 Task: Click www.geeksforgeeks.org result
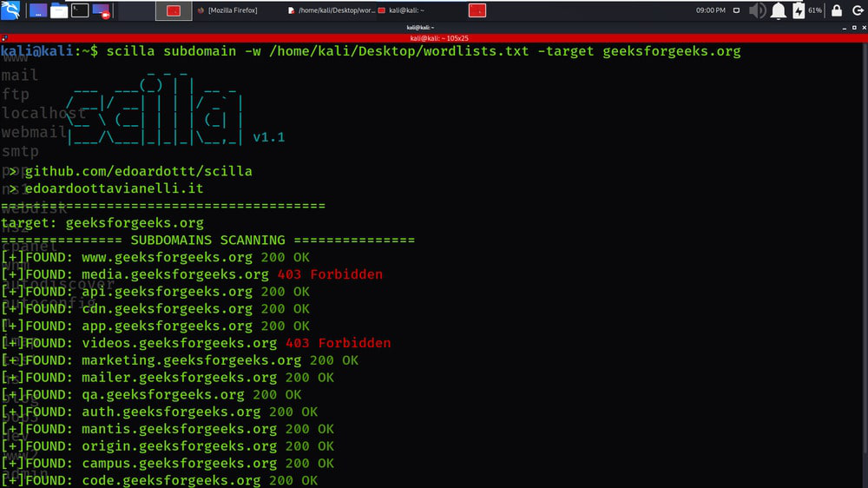tap(167, 257)
